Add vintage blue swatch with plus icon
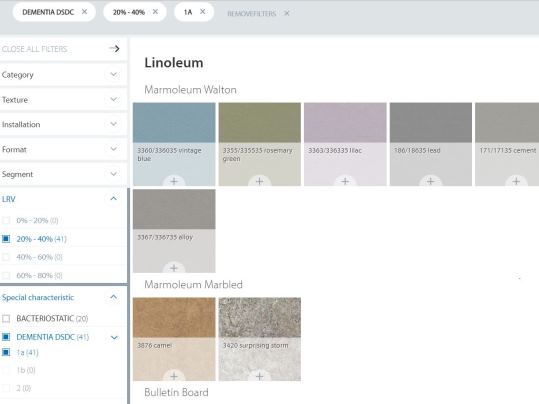The width and height of the screenshot is (539, 404). pyautogui.click(x=174, y=181)
